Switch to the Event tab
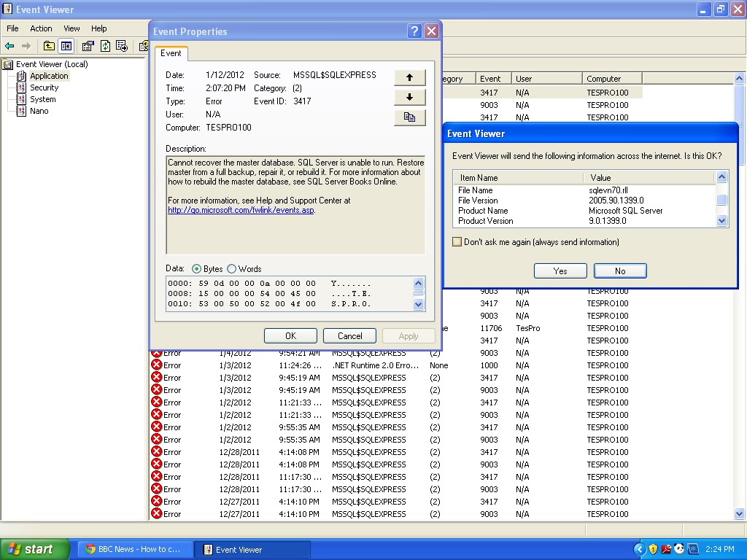Image resolution: width=747 pixels, height=560 pixels. pos(171,53)
